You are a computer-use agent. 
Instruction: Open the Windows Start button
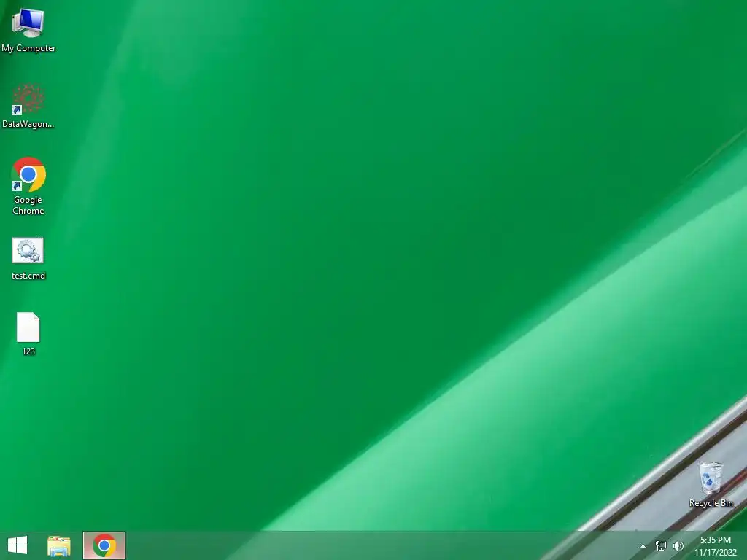18,545
